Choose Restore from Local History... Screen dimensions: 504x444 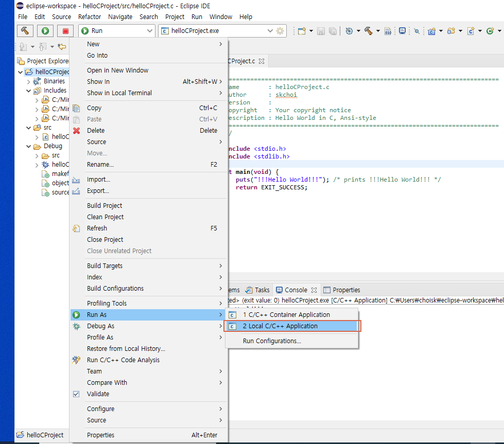pos(149,349)
